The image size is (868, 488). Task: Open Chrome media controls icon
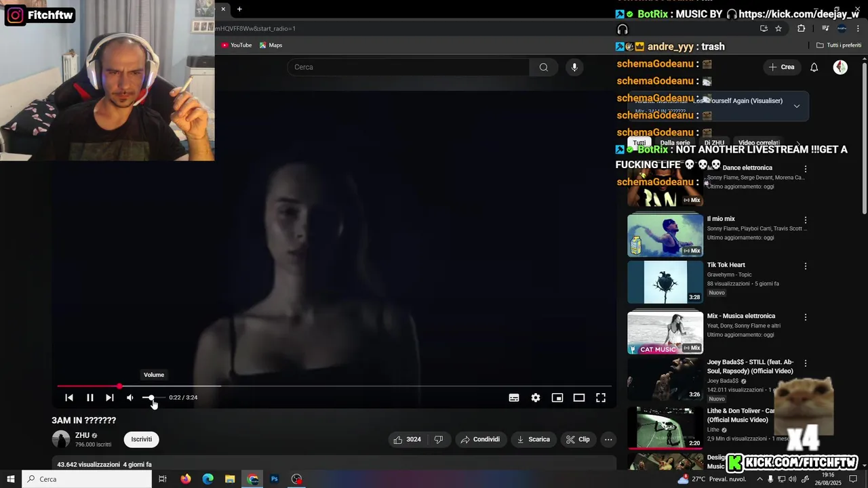click(x=825, y=28)
